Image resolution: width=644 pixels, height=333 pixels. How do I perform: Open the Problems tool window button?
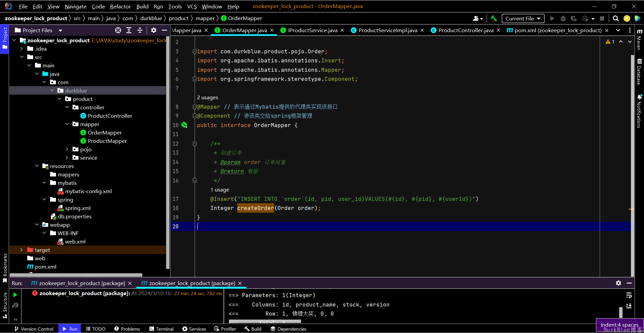[x=127, y=329]
